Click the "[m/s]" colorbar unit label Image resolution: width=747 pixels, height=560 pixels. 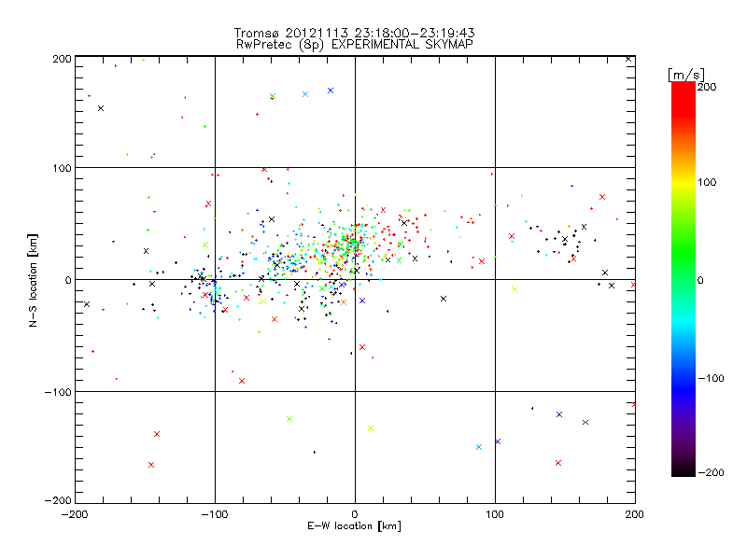coord(686,75)
